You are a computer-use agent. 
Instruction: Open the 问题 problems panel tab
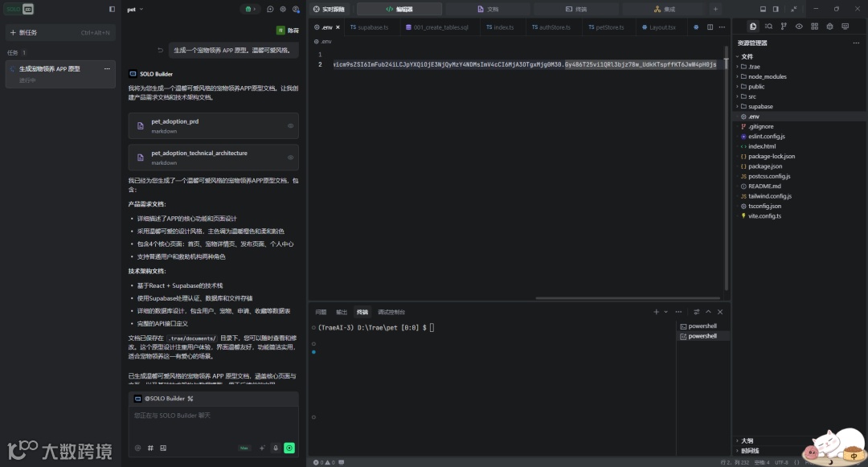[321, 312]
